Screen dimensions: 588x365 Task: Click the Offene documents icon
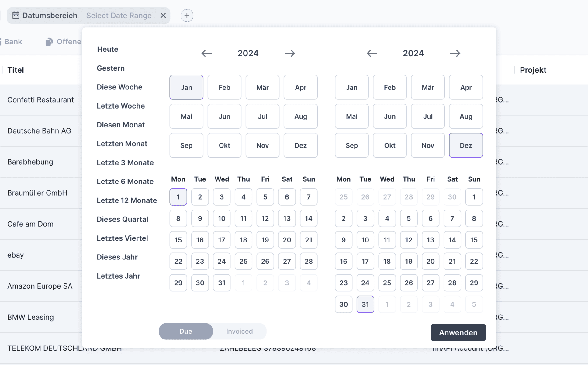click(49, 42)
